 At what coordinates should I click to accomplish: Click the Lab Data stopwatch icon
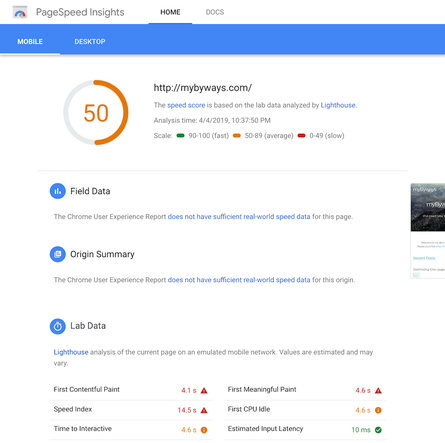(58, 326)
